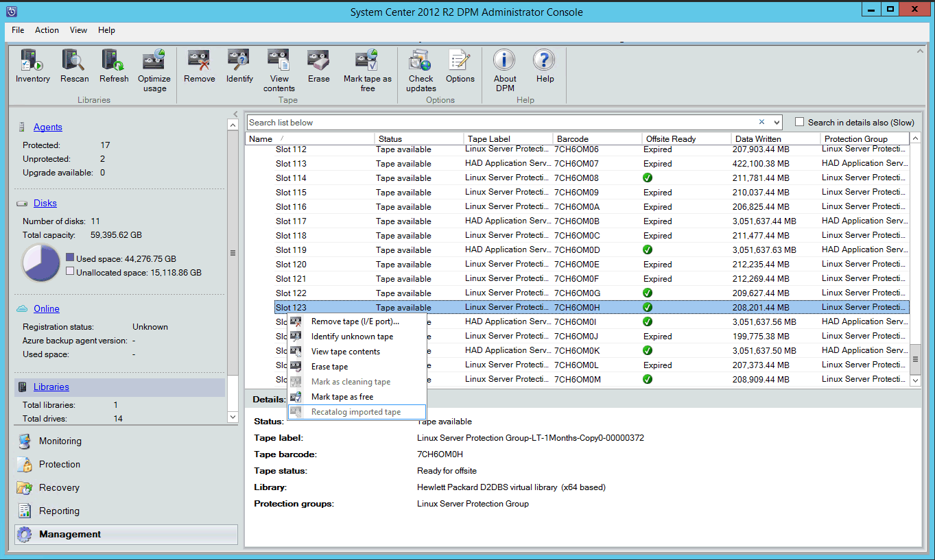
Task: Click the Online cloud icon in sidebar
Action: click(22, 308)
